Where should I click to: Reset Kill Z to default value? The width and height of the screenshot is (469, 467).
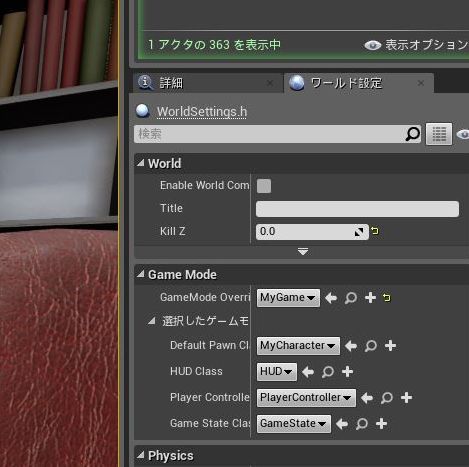tap(375, 231)
